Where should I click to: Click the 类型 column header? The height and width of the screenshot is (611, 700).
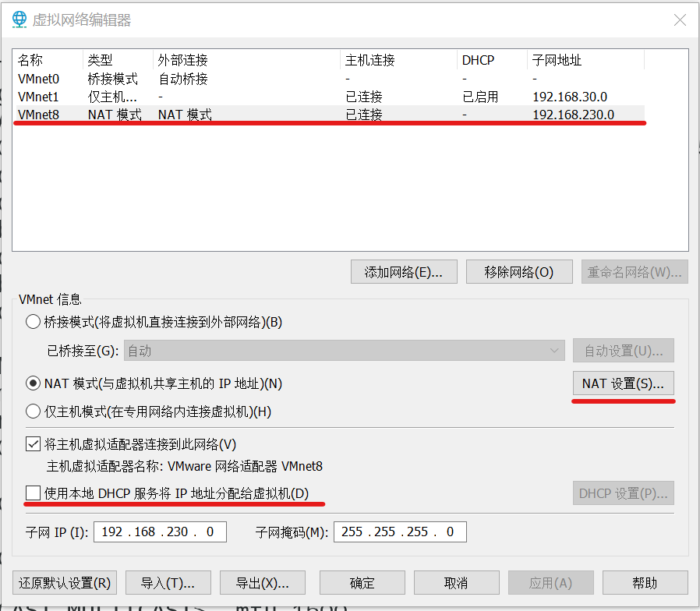coord(118,60)
